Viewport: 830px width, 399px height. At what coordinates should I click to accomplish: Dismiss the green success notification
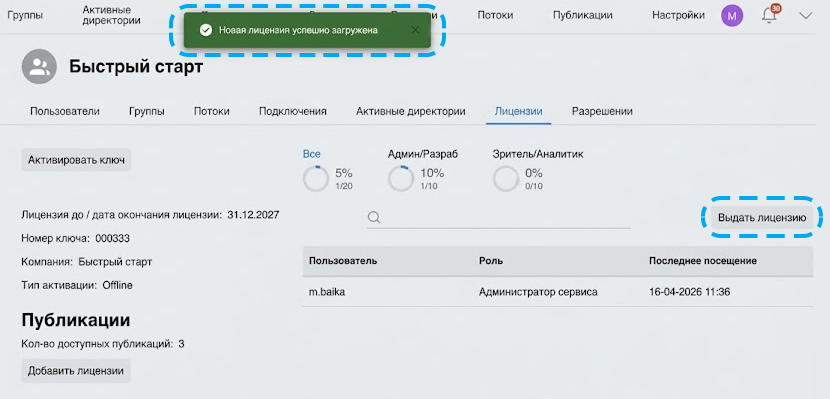pos(415,30)
